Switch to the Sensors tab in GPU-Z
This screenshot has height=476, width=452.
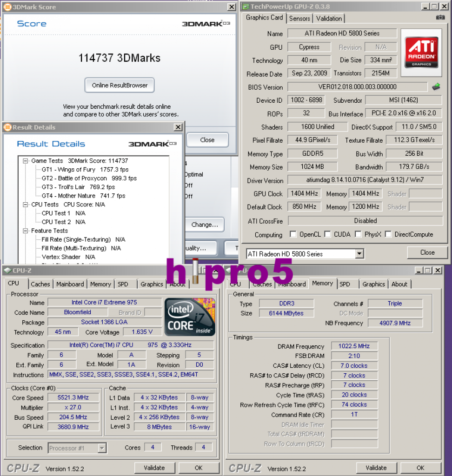(299, 19)
